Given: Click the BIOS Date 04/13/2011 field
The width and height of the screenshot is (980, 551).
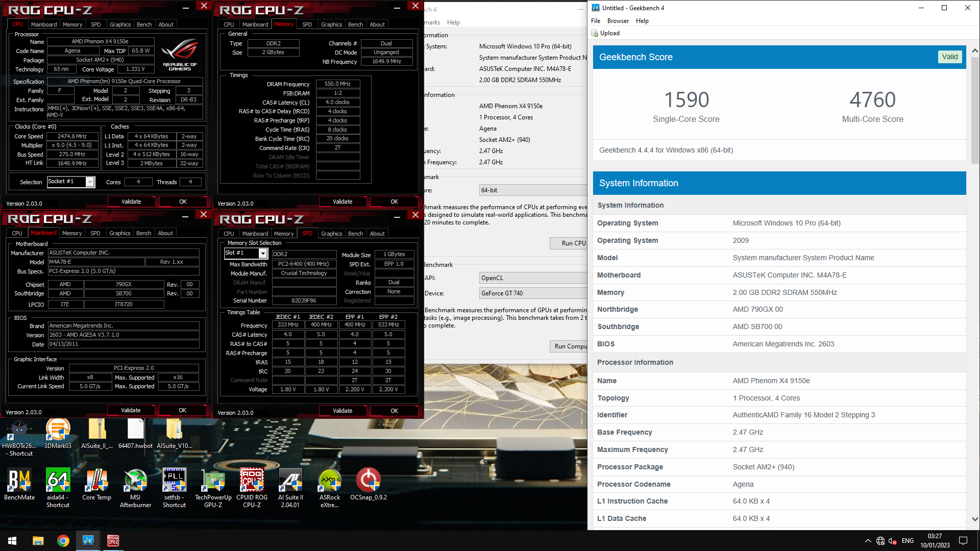Looking at the screenshot, I should point(124,344).
